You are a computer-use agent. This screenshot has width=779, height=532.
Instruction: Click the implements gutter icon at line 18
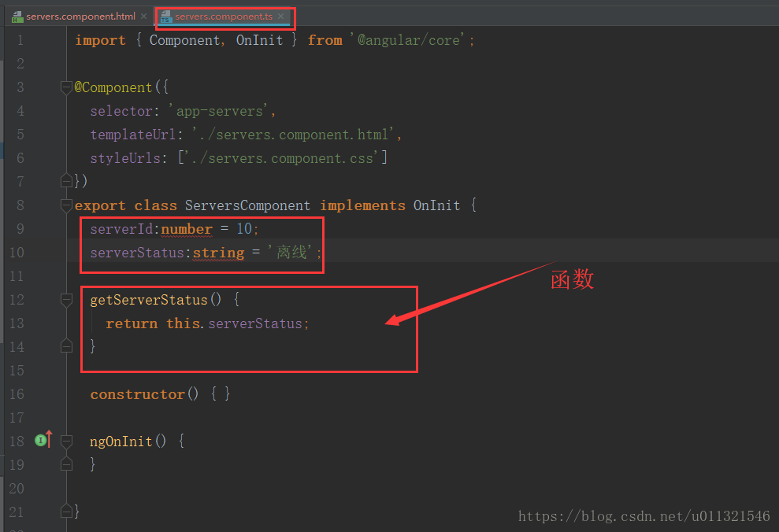[43, 440]
